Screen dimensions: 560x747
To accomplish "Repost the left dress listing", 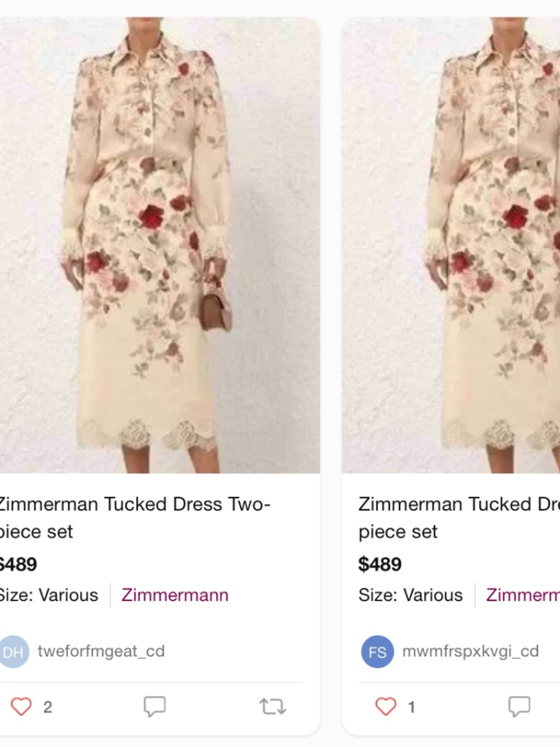I will [x=272, y=707].
